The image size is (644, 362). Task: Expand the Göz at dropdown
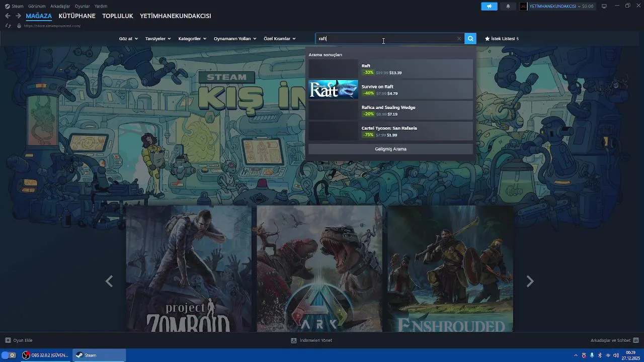[128, 39]
